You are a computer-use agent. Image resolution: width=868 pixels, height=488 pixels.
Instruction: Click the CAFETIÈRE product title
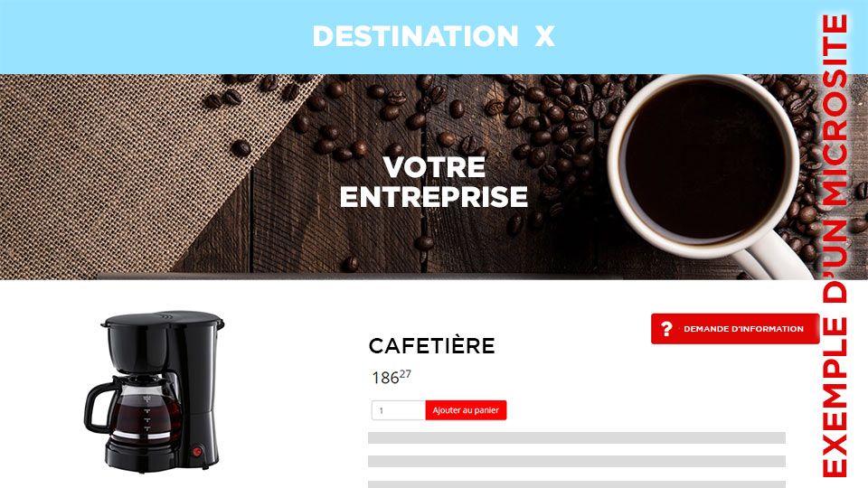click(x=432, y=346)
